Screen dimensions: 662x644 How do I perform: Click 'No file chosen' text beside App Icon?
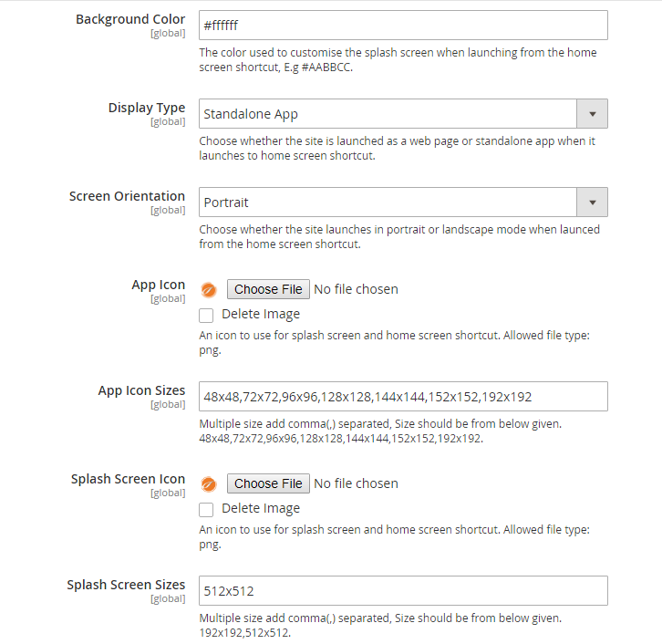pyautogui.click(x=356, y=289)
